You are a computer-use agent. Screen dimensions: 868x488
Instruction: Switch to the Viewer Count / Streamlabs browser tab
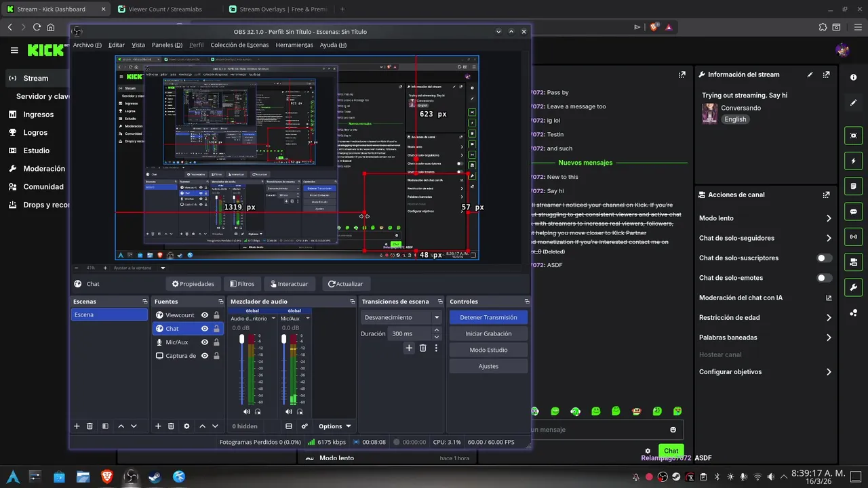[x=165, y=9]
